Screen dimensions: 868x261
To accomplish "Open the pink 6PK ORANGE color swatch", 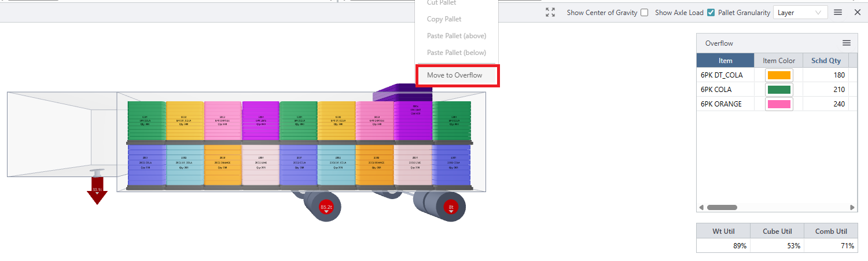I will tap(779, 104).
